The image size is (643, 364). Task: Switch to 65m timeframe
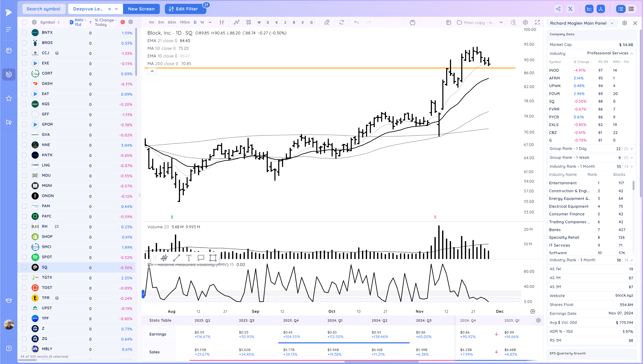pyautogui.click(x=172, y=23)
